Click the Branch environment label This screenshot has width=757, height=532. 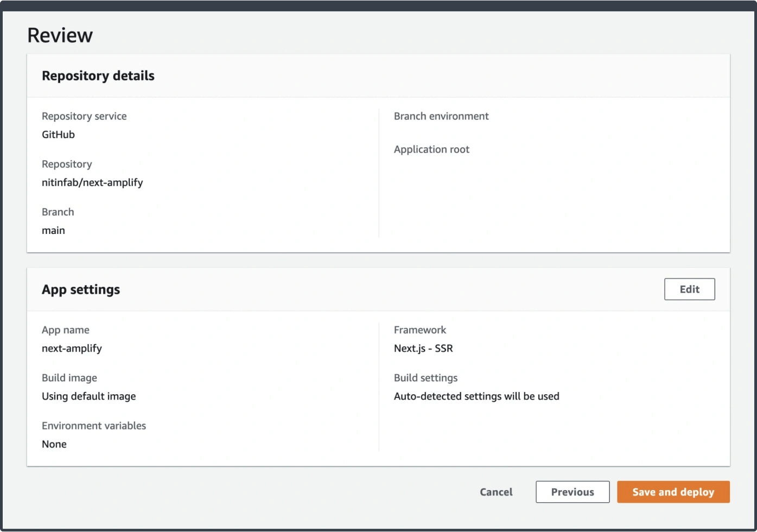pos(441,116)
